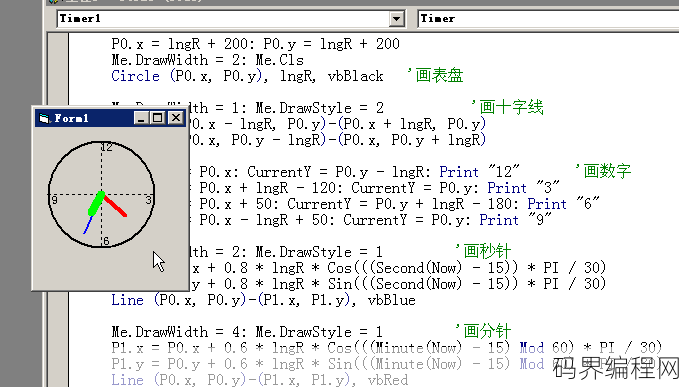The width and height of the screenshot is (679, 387).
Task: Click the vbBlack constant in the code
Action: (x=355, y=76)
